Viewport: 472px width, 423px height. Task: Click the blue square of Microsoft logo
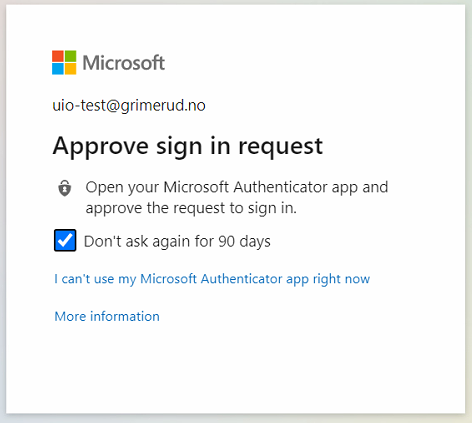(58, 69)
